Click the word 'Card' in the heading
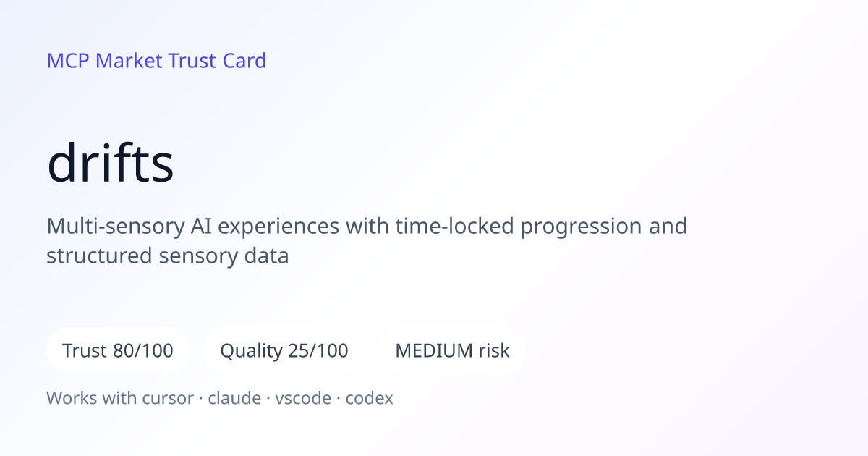Image resolution: width=868 pixels, height=456 pixels. click(x=244, y=61)
